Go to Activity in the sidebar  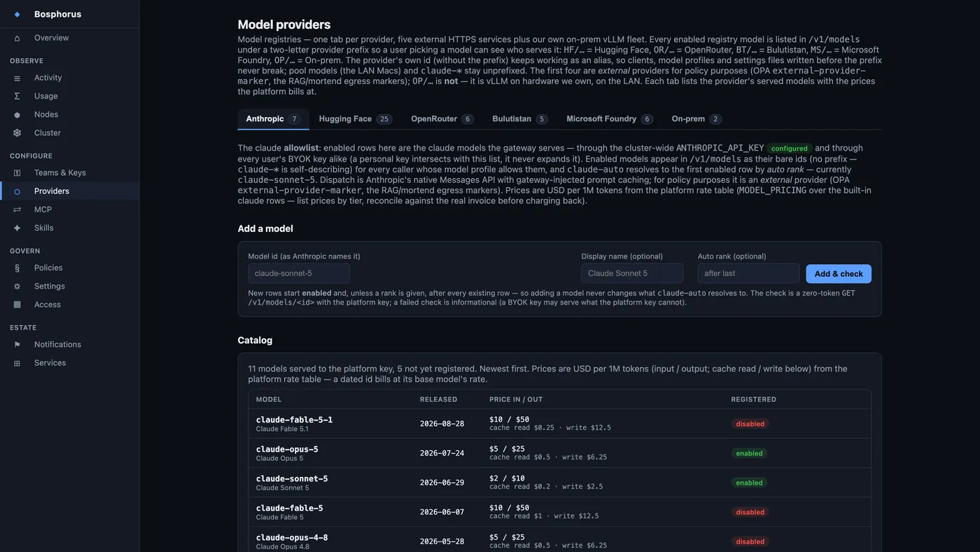click(x=69, y=78)
